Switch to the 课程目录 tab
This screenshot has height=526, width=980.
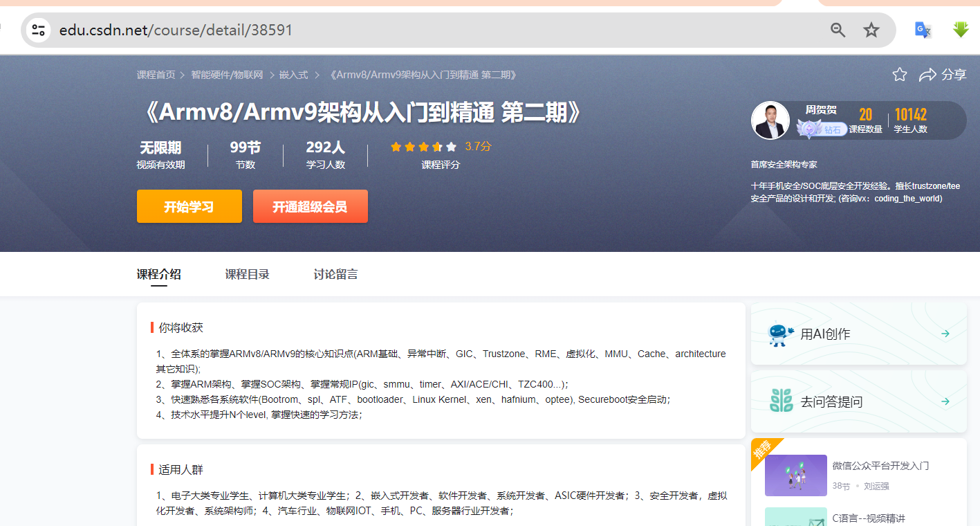(247, 274)
